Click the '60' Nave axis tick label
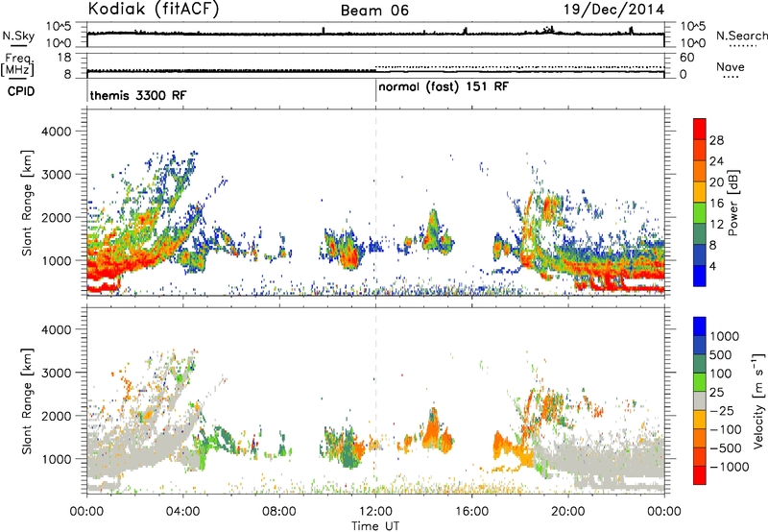The height and width of the screenshot is (532, 768). point(687,58)
